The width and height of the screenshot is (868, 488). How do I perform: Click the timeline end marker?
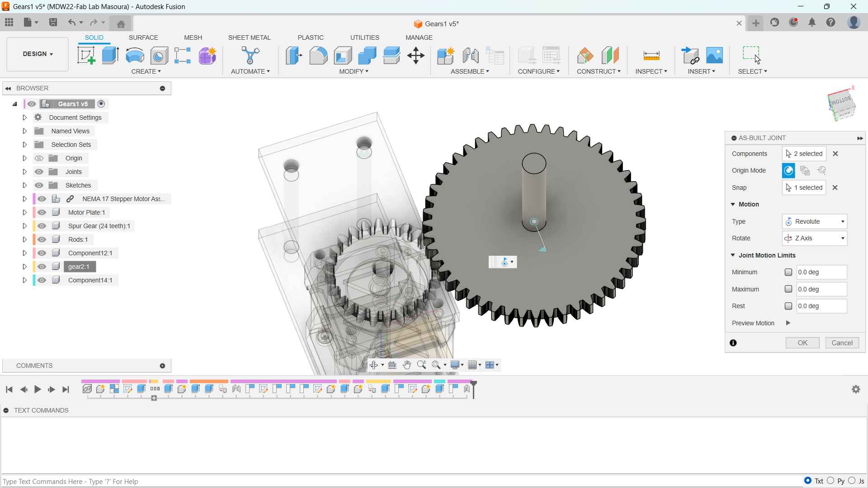[x=474, y=389]
